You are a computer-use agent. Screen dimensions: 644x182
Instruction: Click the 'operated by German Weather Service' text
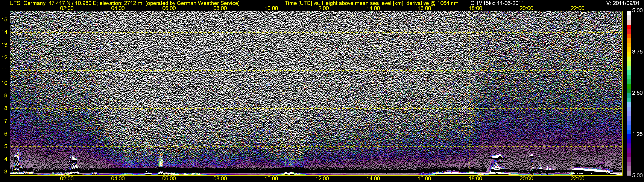(192, 3)
